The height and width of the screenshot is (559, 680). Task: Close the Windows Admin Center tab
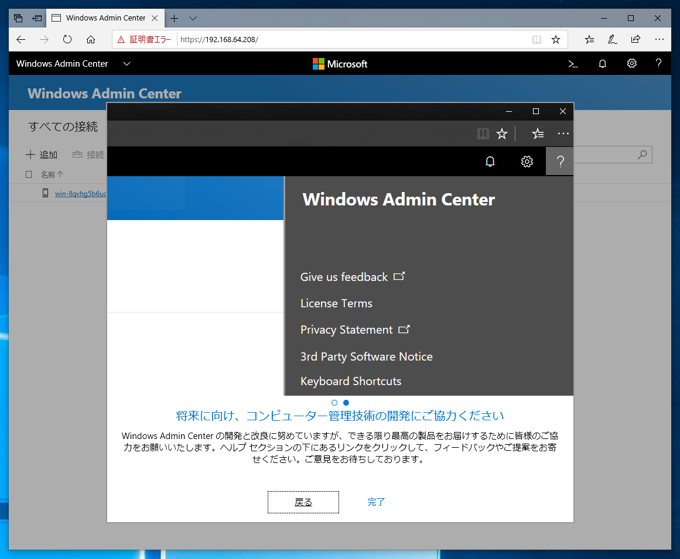[154, 18]
